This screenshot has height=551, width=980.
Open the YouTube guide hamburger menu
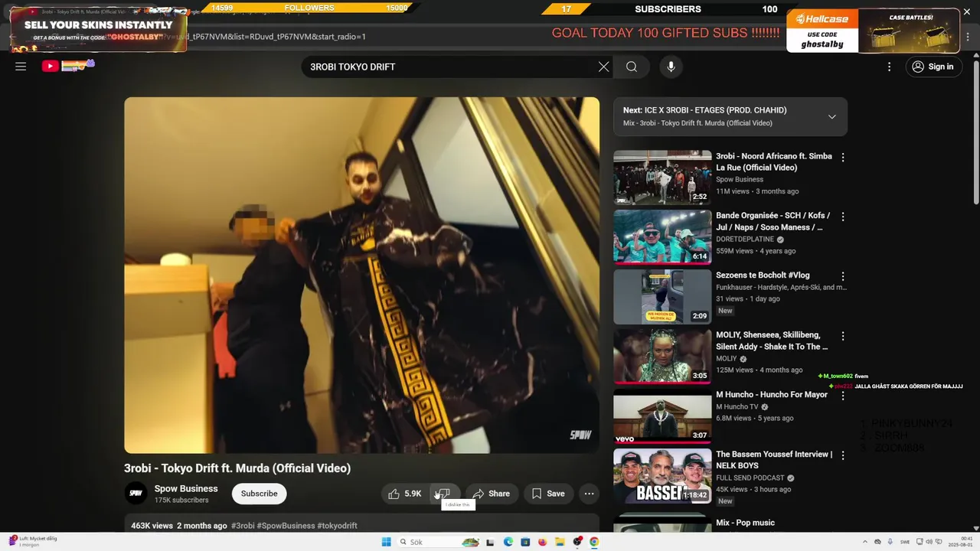21,67
